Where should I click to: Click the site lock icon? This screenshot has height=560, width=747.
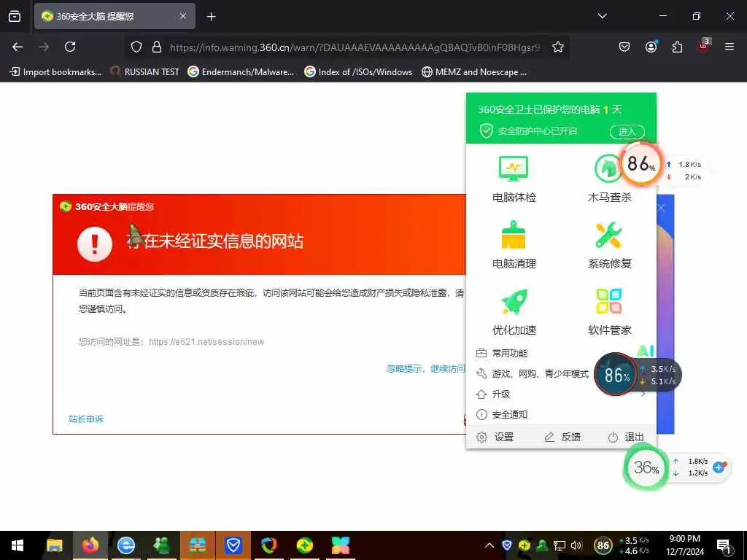tap(157, 47)
